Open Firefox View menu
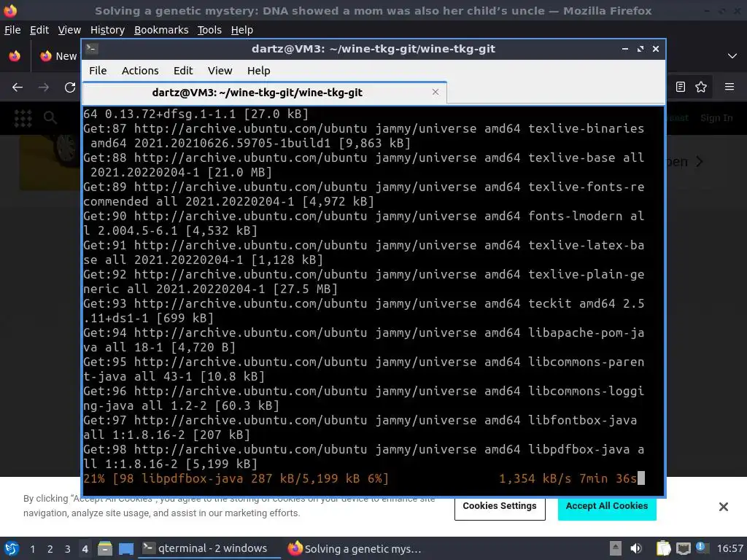747x560 pixels. 69,30
